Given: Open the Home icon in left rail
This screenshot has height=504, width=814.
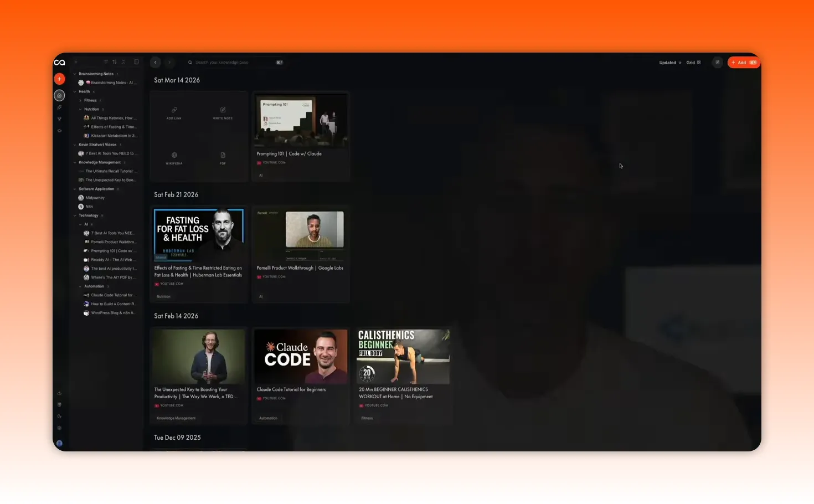Looking at the screenshot, I should tap(59, 96).
